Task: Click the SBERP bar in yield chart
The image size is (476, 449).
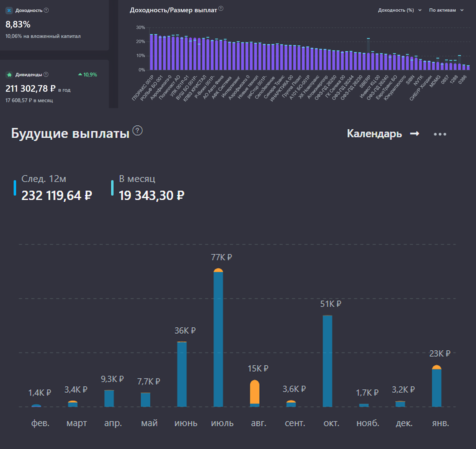Action: coord(368,61)
